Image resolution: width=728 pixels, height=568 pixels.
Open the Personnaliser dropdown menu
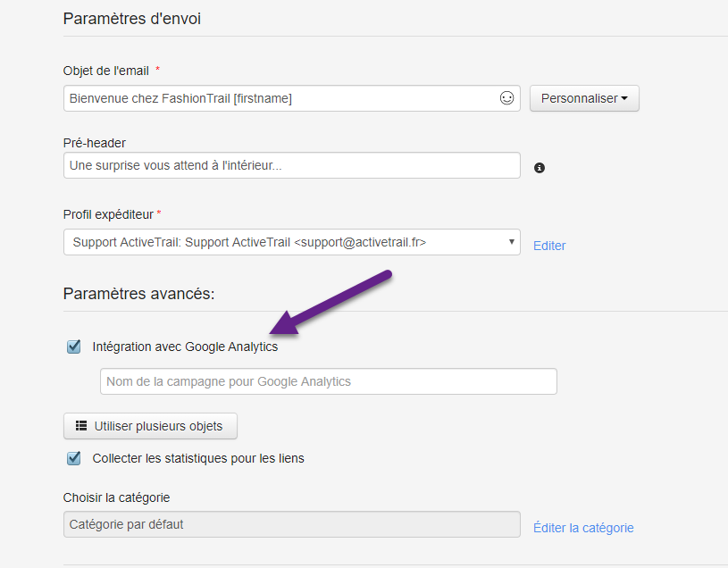point(584,98)
